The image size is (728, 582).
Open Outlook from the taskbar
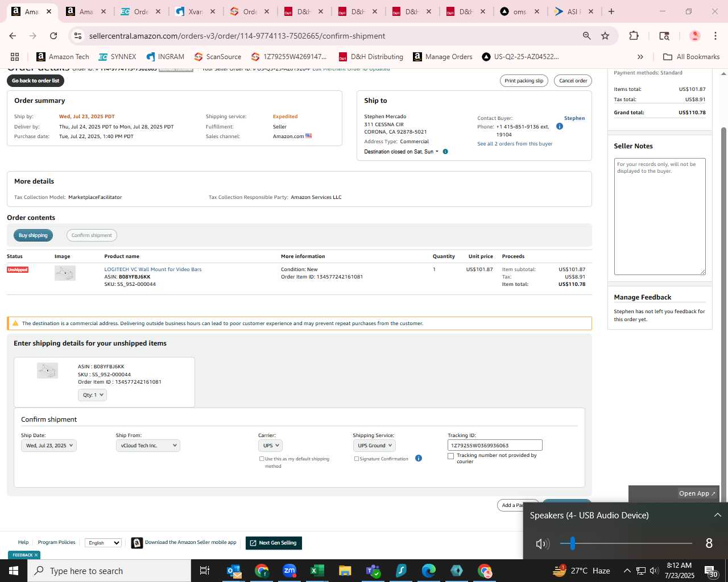tap(234, 571)
